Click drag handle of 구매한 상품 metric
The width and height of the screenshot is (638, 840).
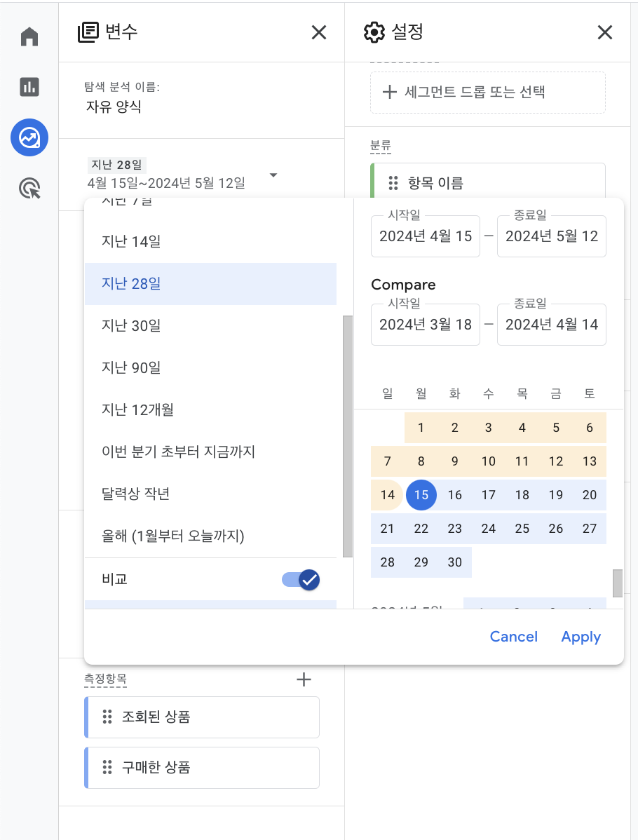tap(107, 767)
